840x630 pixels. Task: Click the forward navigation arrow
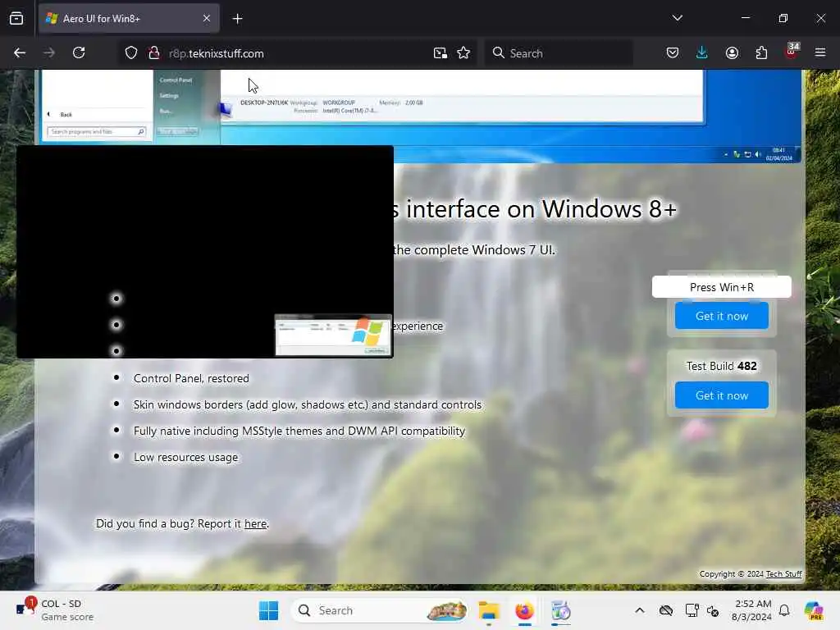[48, 52]
